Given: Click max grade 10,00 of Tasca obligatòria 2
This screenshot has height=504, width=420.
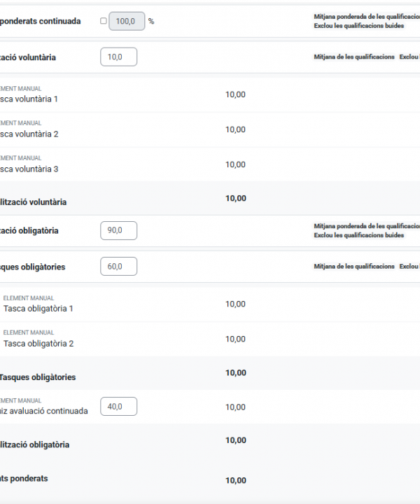Looking at the screenshot, I should click(x=235, y=339).
